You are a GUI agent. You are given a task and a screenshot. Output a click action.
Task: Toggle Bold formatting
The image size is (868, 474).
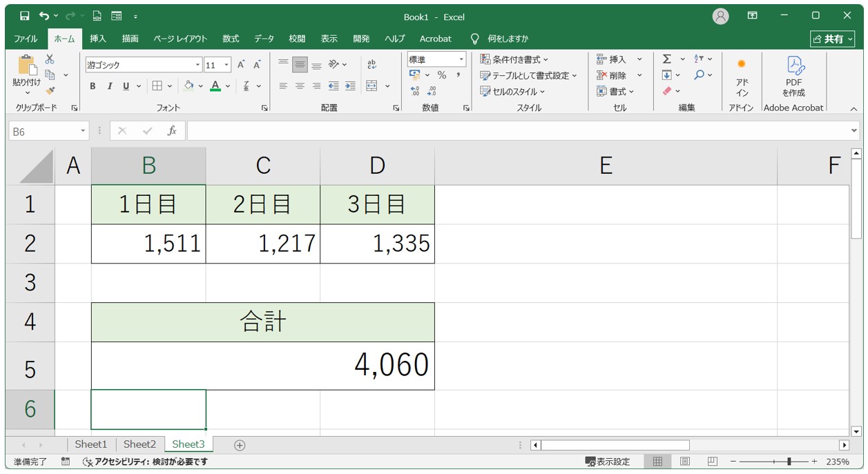pyautogui.click(x=93, y=86)
